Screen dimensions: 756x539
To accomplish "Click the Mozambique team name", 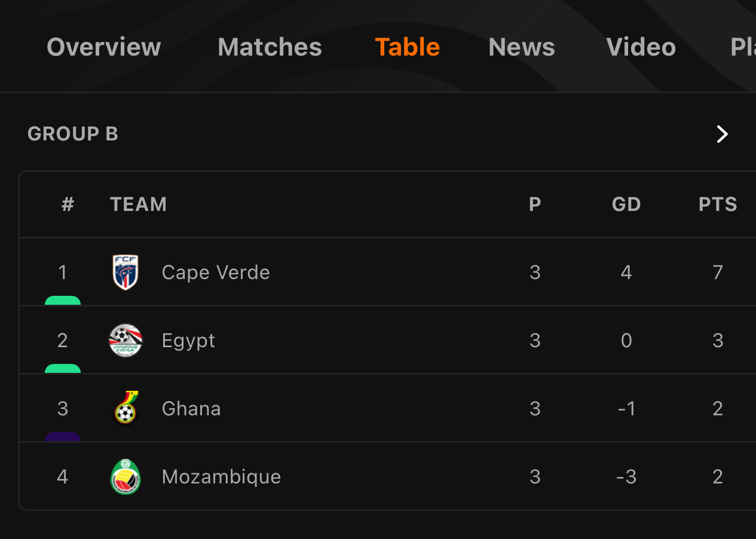I will click(x=221, y=477).
